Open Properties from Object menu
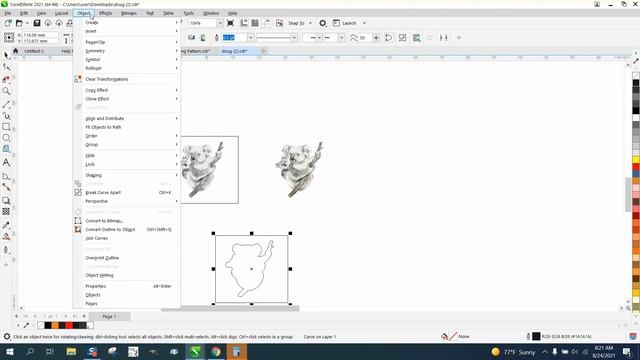640x360 pixels. [127, 286]
